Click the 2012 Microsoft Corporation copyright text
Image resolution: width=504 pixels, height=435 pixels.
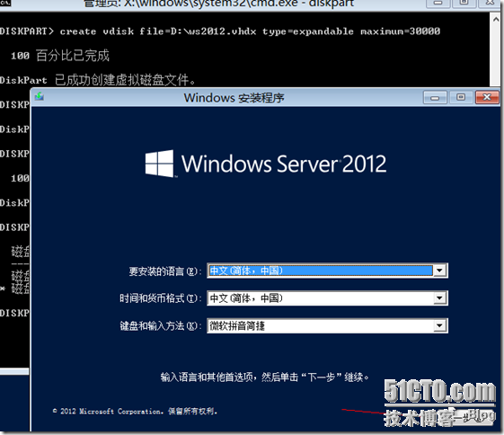pos(135,411)
